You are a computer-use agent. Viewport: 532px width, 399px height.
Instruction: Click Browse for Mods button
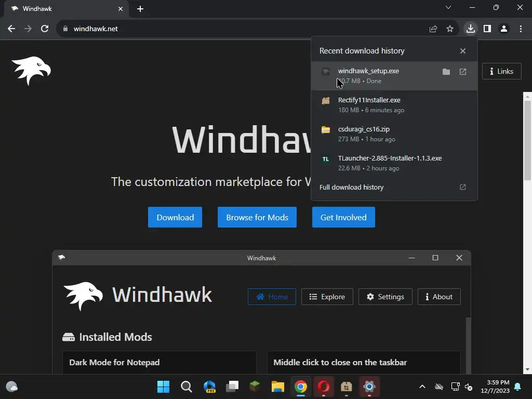coord(257,217)
